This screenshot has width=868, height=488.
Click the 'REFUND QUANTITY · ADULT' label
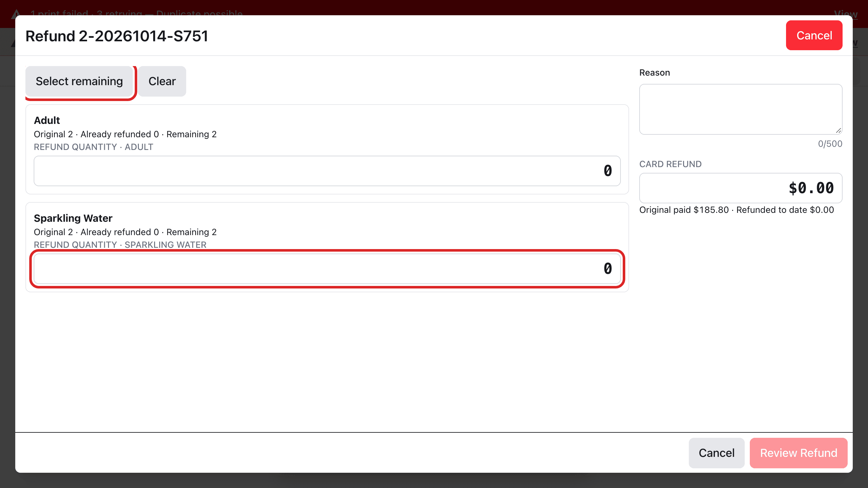point(93,147)
